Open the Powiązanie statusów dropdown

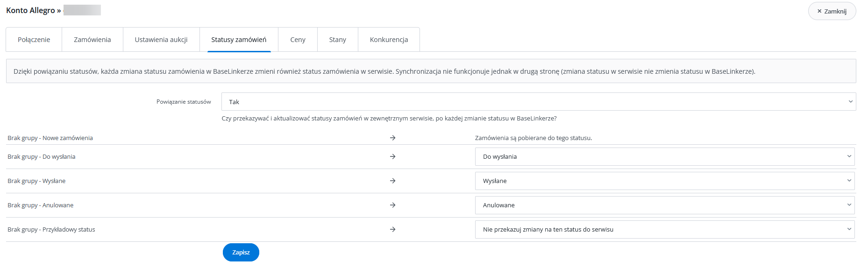tap(538, 102)
